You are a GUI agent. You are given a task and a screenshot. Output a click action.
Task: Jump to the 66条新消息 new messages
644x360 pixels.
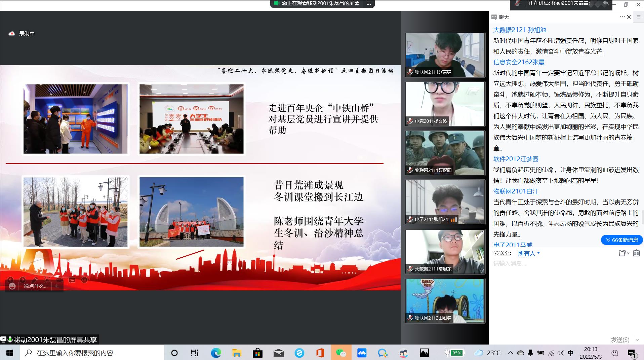(x=621, y=240)
